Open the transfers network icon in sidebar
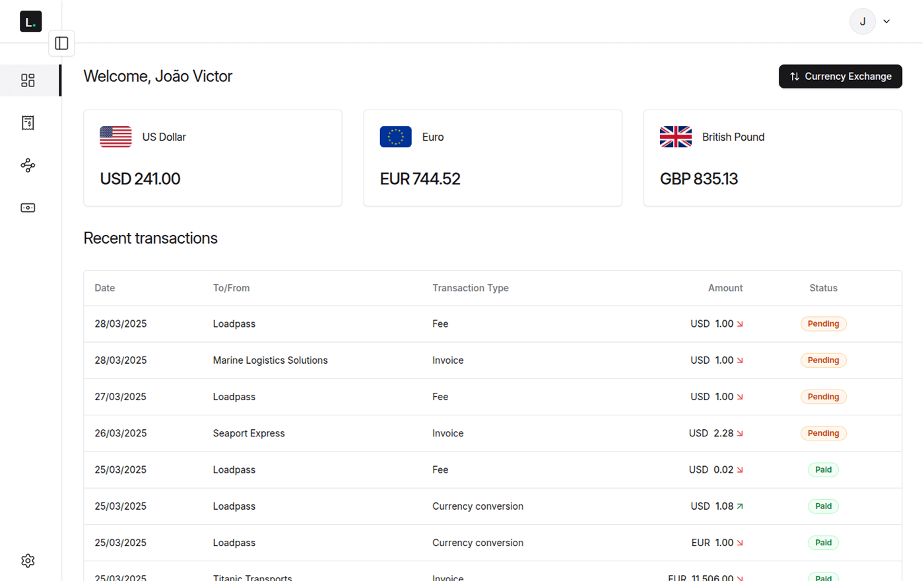 pos(28,165)
